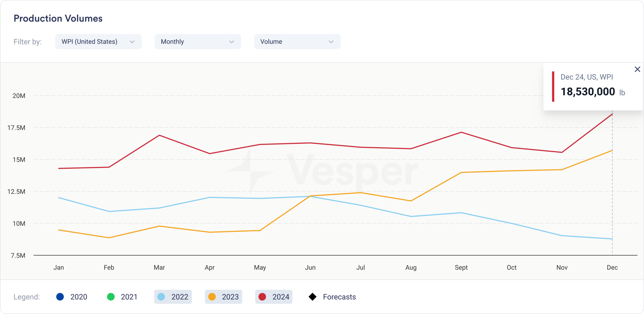This screenshot has width=644, height=314.
Task: Click the Mar label on the x-axis
Action: tap(159, 268)
